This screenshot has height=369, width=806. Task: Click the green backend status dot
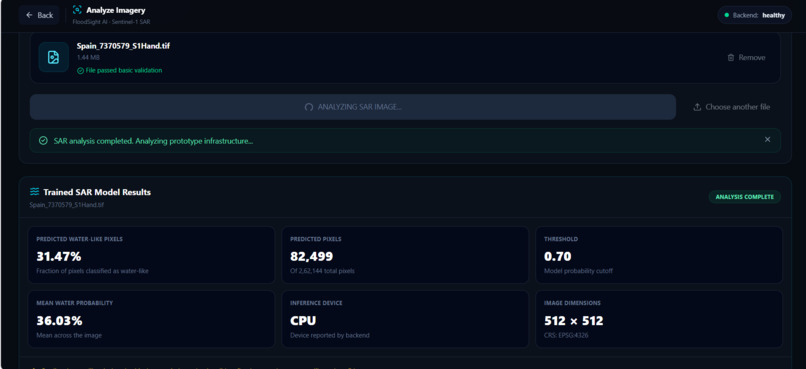click(726, 15)
